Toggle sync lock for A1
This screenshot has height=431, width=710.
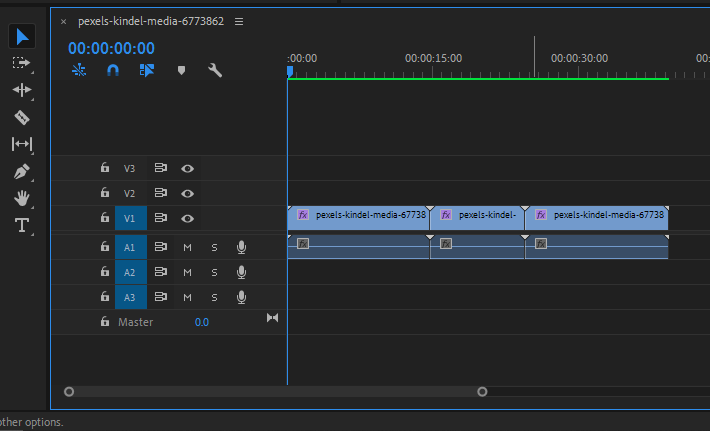pos(161,247)
